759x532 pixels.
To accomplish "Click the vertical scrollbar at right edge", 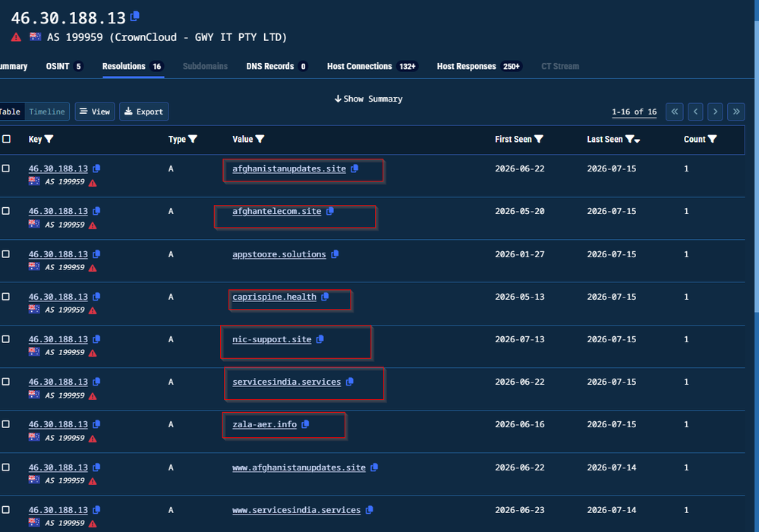I will (x=757, y=165).
